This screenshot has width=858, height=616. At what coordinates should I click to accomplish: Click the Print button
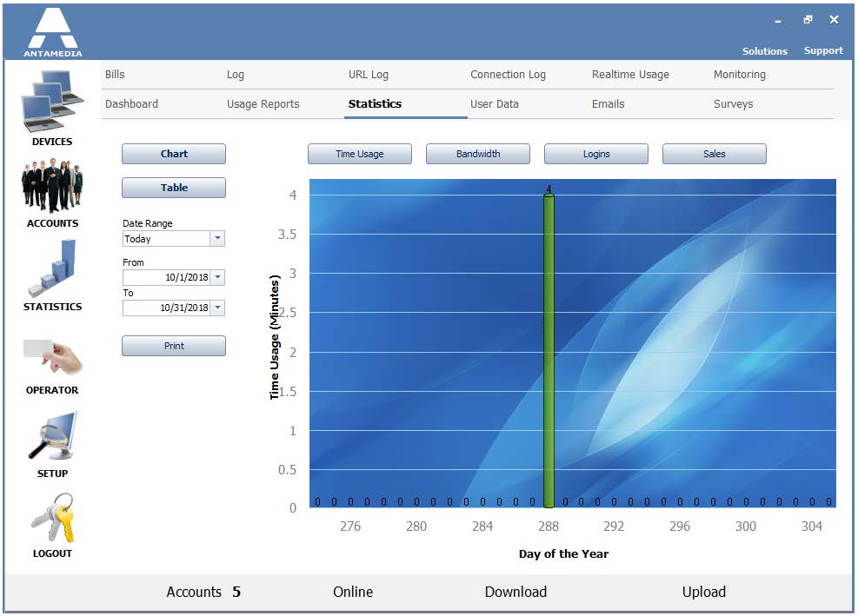(174, 346)
